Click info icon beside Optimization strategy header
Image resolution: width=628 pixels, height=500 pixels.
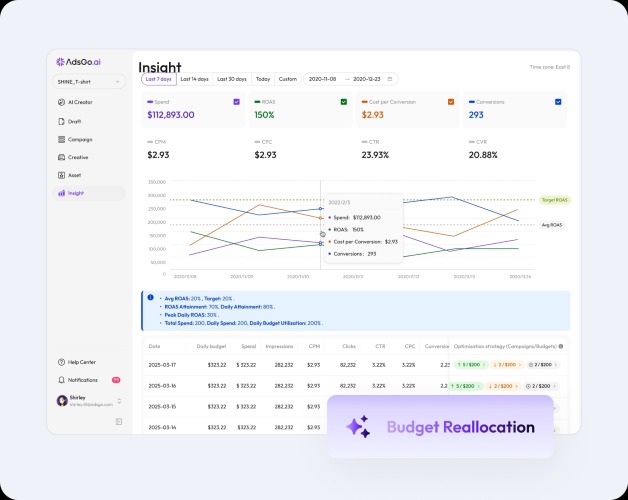(x=561, y=346)
